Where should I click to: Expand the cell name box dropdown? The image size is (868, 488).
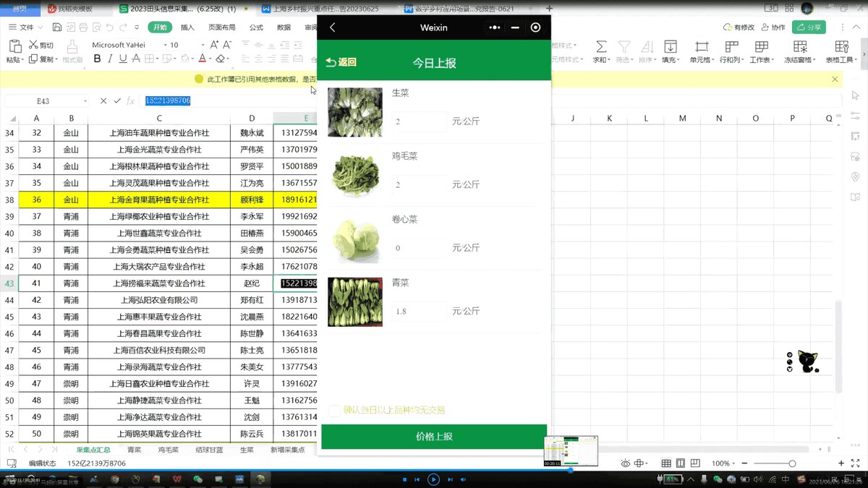[85, 101]
